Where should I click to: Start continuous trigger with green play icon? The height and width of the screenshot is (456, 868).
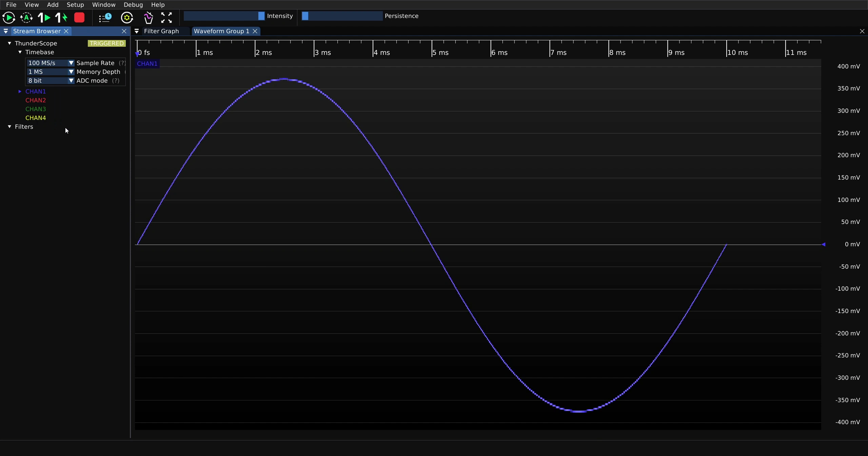click(9, 18)
